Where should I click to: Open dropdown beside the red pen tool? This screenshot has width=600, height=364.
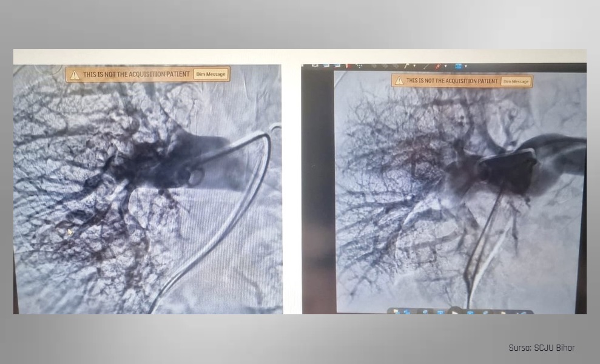click(445, 66)
